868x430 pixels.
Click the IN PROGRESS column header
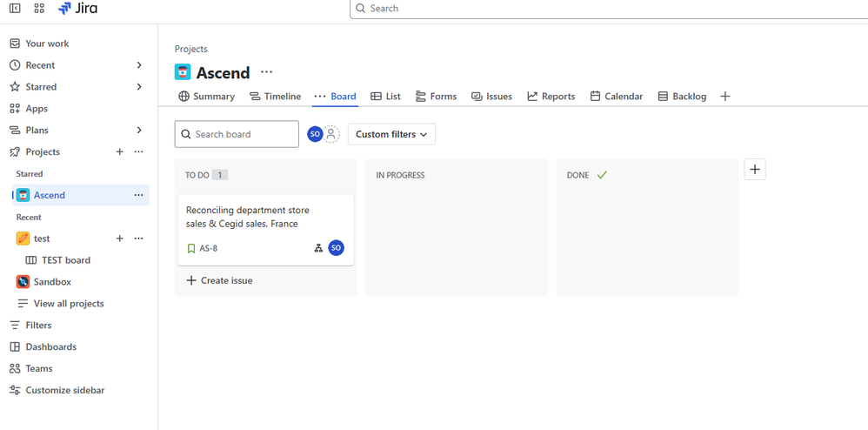[400, 175]
